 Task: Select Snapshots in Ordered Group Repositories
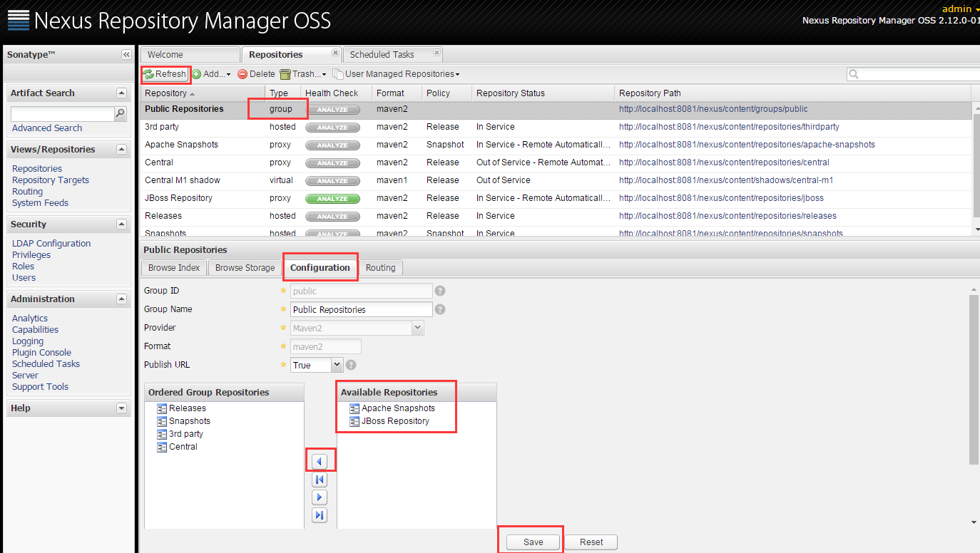tap(189, 421)
